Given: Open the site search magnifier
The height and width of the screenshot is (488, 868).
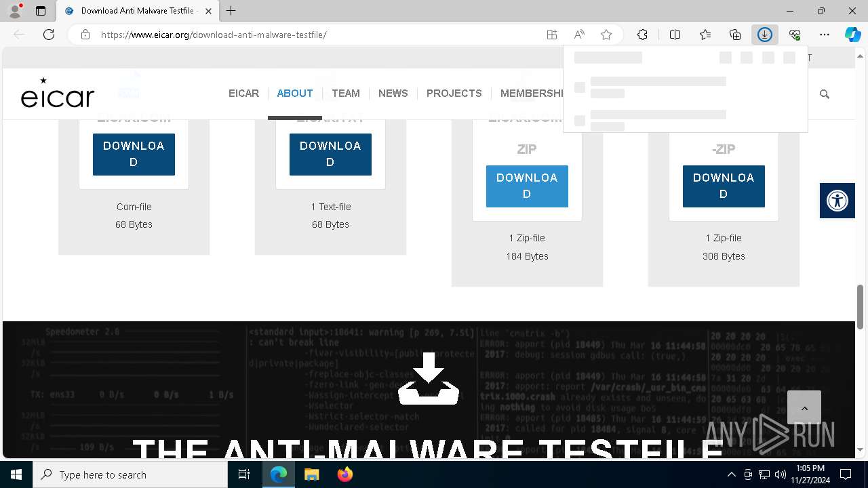Looking at the screenshot, I should click(x=825, y=94).
